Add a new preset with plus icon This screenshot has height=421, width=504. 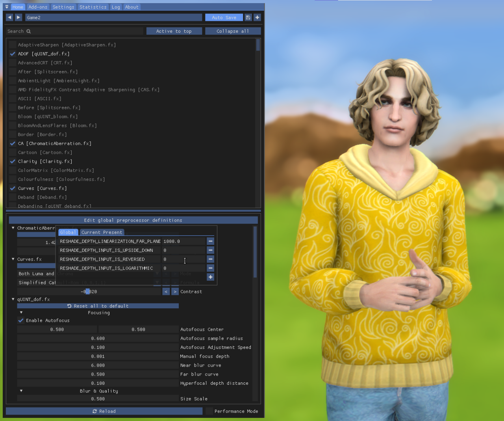point(257,17)
